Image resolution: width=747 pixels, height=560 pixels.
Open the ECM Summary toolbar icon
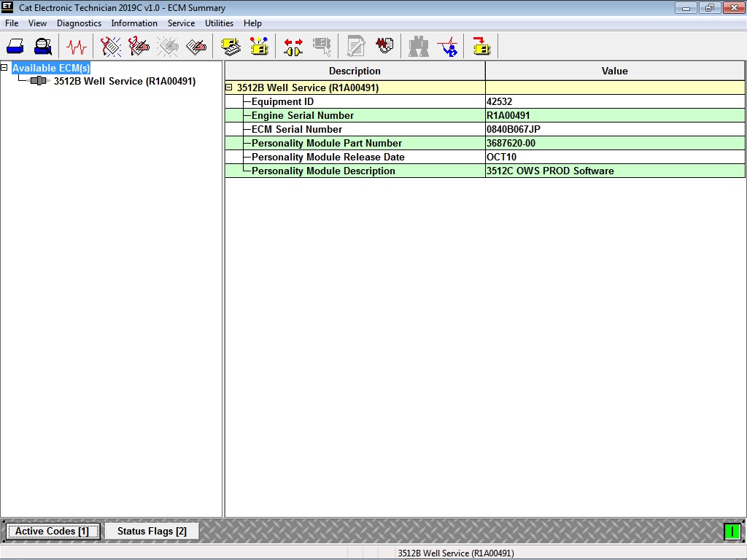tap(231, 47)
